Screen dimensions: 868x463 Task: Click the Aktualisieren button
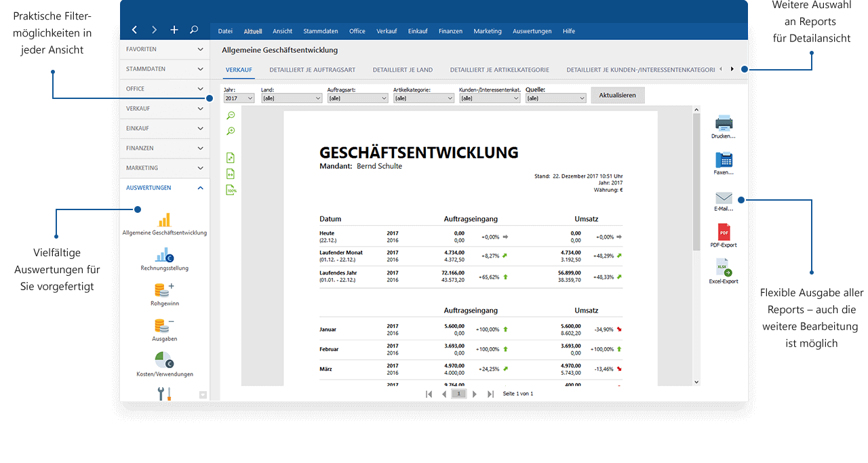click(617, 96)
